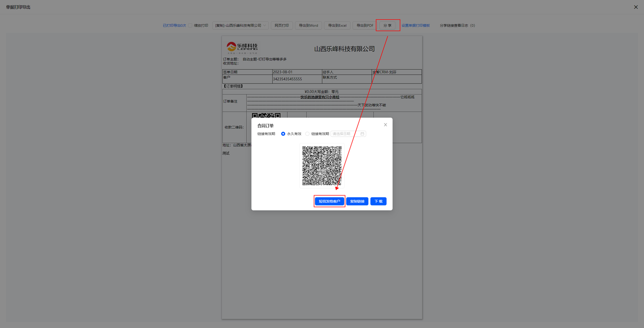Click the 下载 button in dialog
The width and height of the screenshot is (644, 328).
(x=378, y=201)
